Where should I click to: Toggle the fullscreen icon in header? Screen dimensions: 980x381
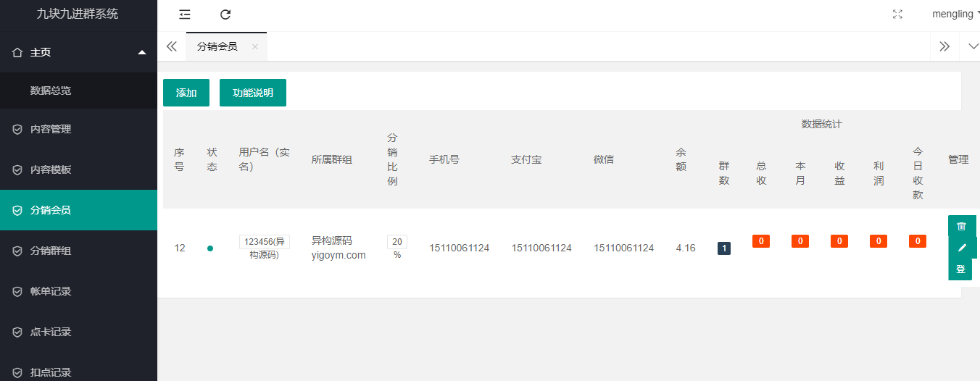coord(897,14)
